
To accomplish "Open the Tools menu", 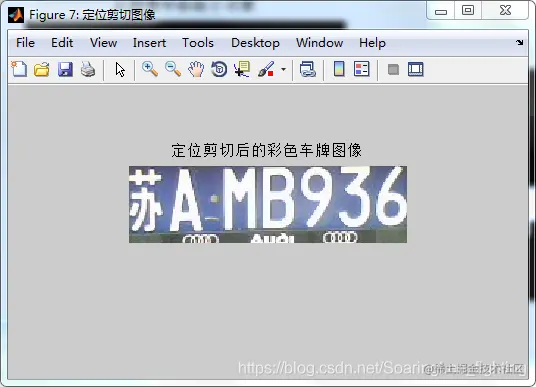I will point(198,43).
